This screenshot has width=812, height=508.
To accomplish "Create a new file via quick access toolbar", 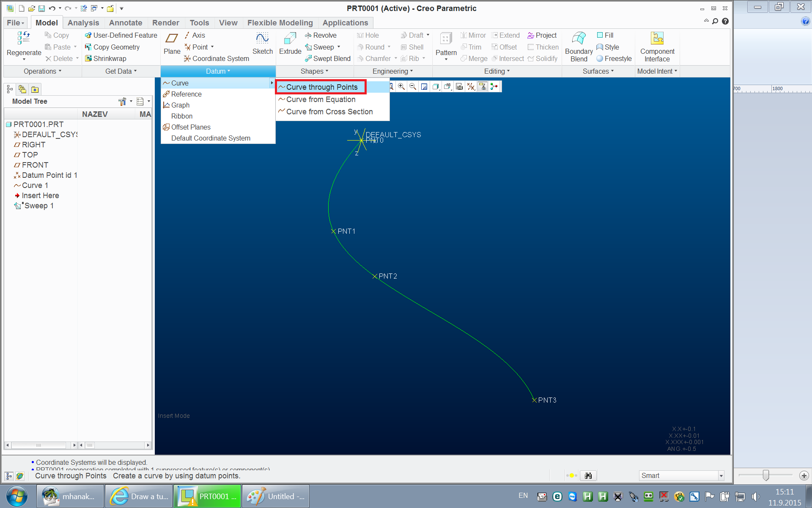I will pyautogui.click(x=21, y=8).
